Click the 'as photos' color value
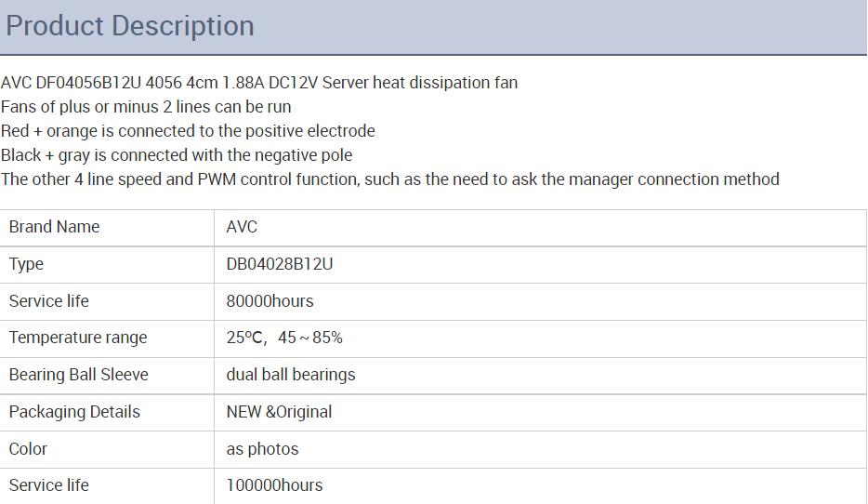Image resolution: width=868 pixels, height=504 pixels. click(x=262, y=449)
